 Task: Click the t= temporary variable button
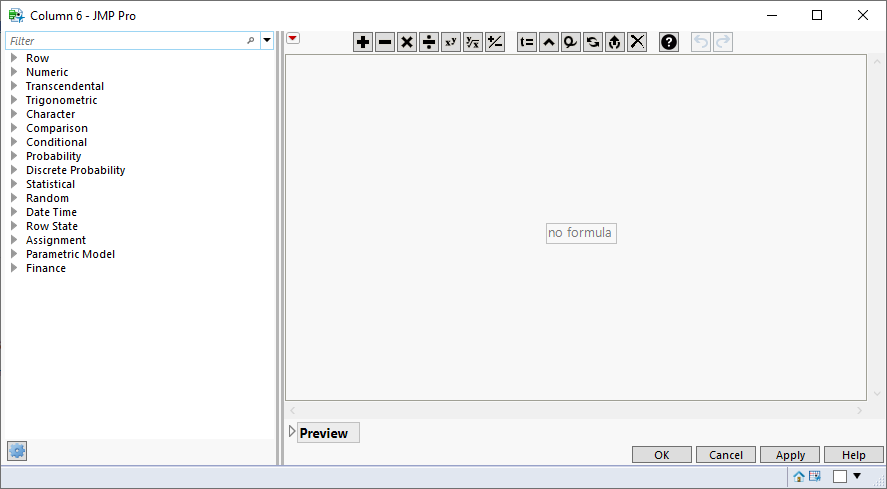pyautogui.click(x=527, y=42)
